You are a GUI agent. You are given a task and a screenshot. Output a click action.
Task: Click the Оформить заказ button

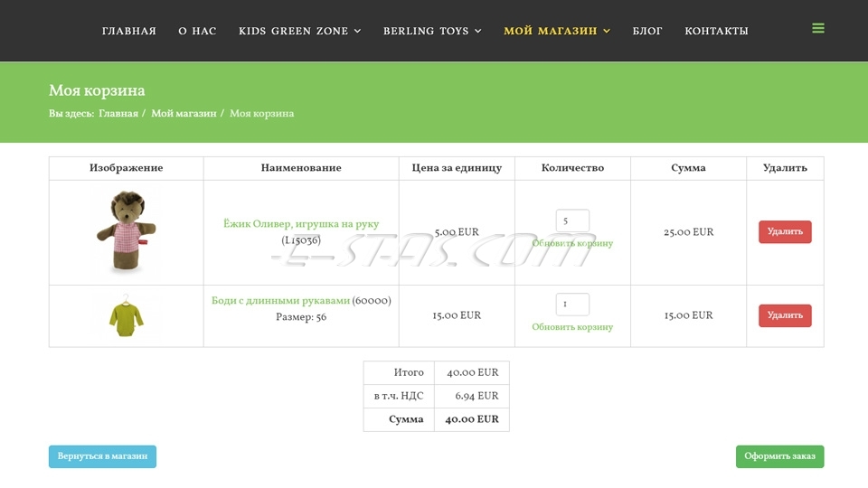pyautogui.click(x=779, y=456)
